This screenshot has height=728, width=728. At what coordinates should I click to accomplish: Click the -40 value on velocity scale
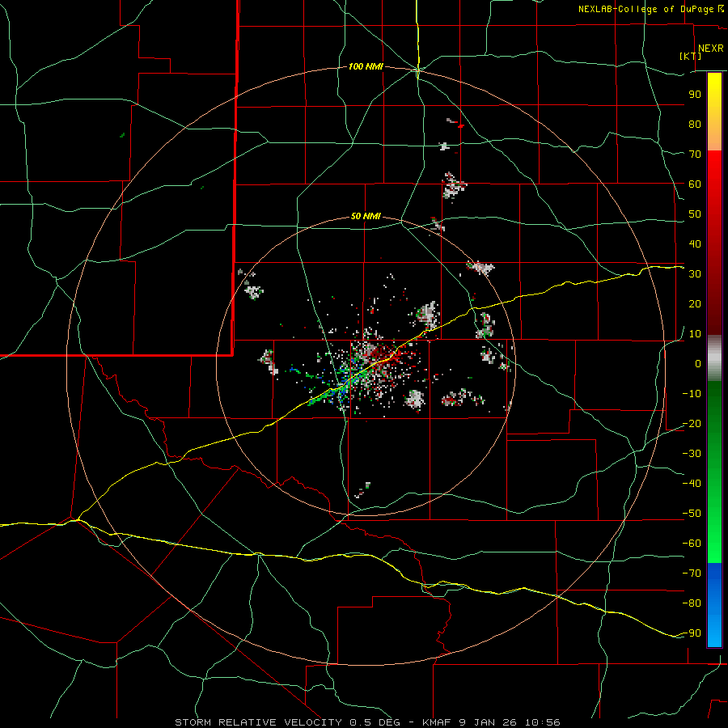pos(692,484)
